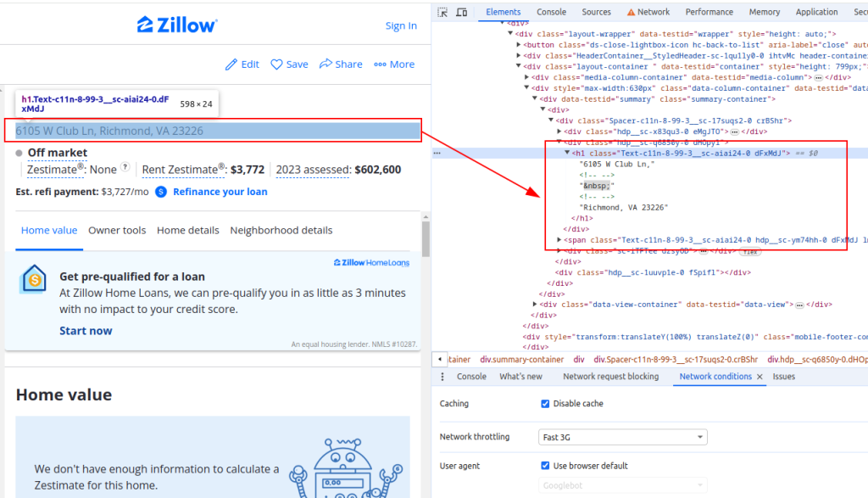Click the page vertical scrollbar thumb
Image resolution: width=868 pixels, height=498 pixels.
[426, 238]
